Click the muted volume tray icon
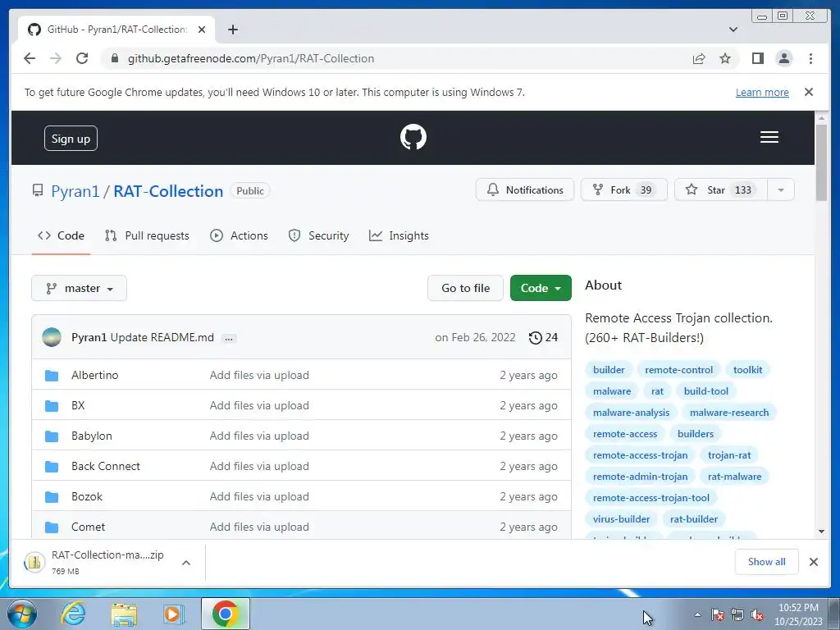 click(757, 614)
